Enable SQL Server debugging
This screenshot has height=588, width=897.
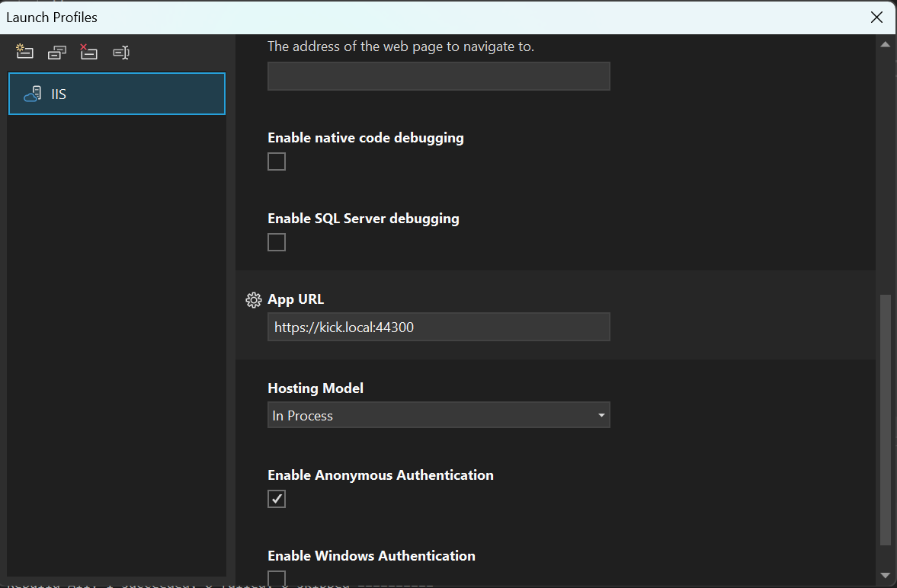coord(276,241)
